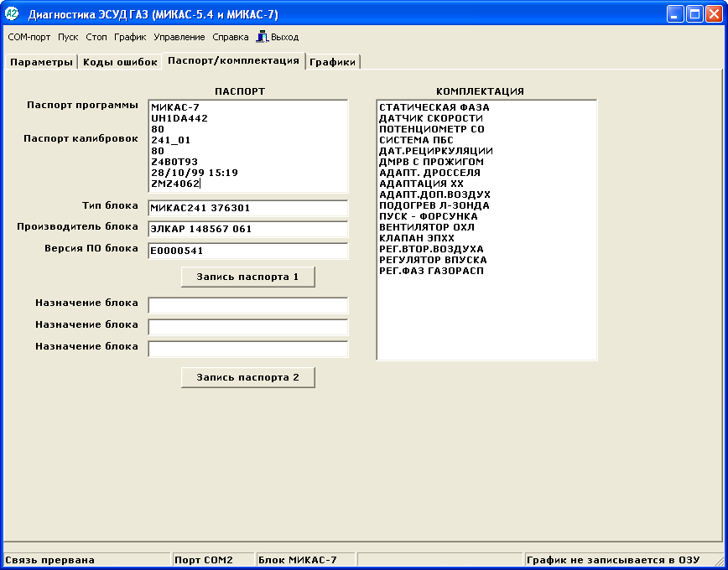The height and width of the screenshot is (570, 728).
Task: Click into the Производитель блока field
Action: pos(248,229)
